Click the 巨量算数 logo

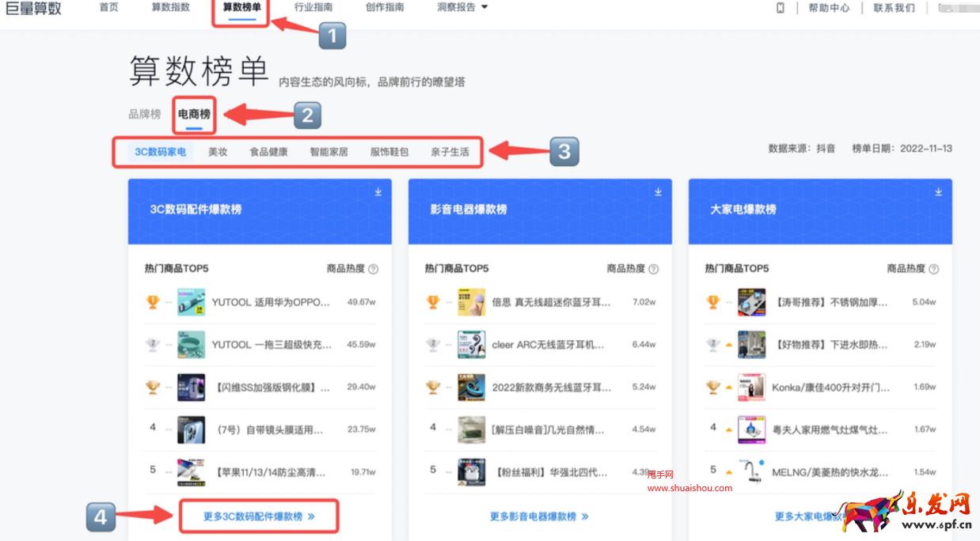[33, 9]
